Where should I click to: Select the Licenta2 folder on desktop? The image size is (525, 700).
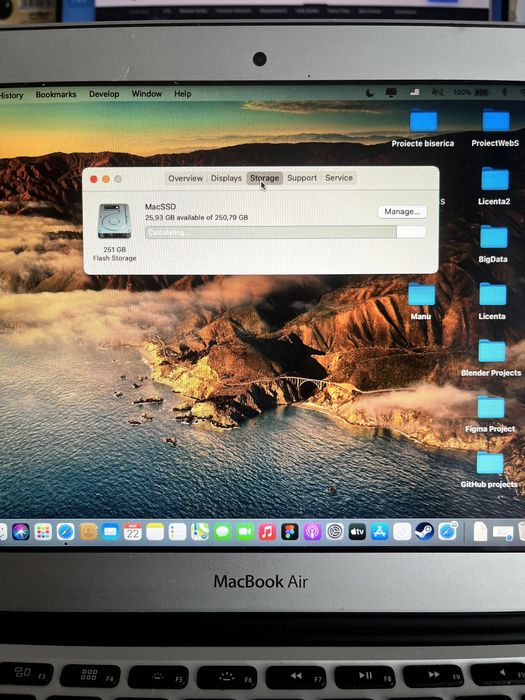[494, 186]
